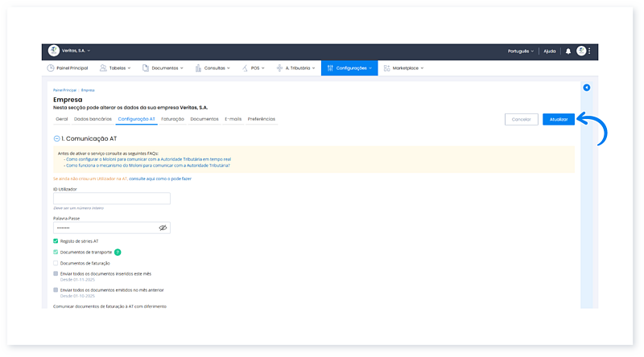The image size is (644, 357).
Task: Switch to the Faturação tab
Action: (x=172, y=119)
